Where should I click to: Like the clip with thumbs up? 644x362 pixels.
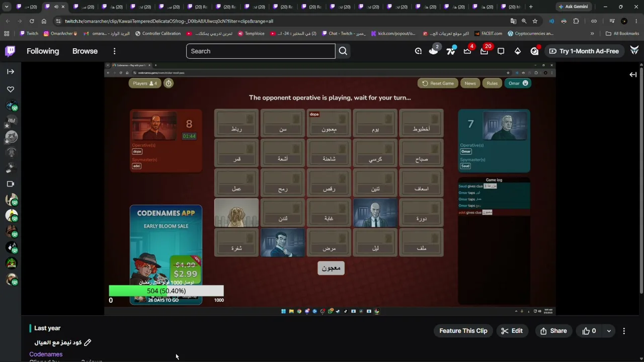click(x=589, y=331)
